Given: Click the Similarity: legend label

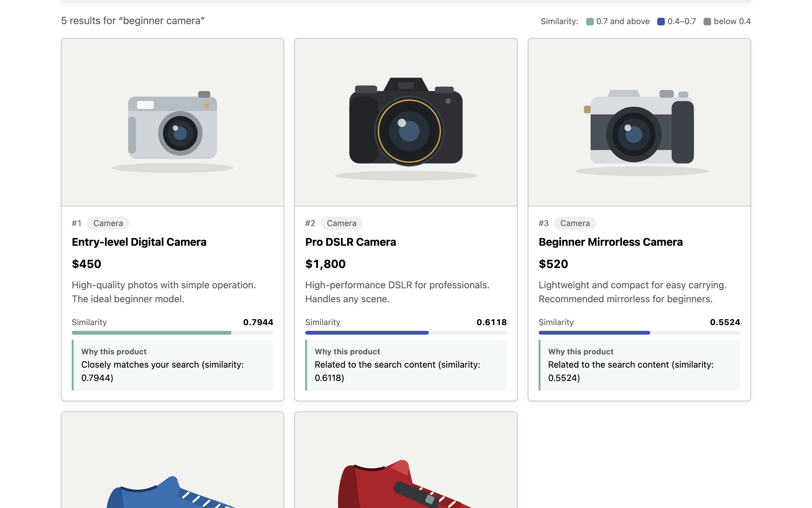Looking at the screenshot, I should [559, 22].
